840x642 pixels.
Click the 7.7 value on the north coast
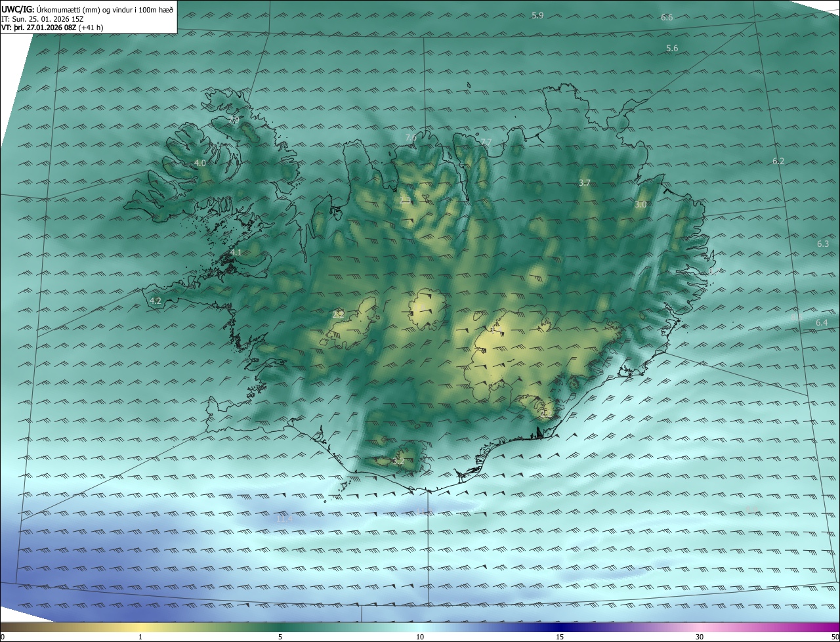coord(486,142)
